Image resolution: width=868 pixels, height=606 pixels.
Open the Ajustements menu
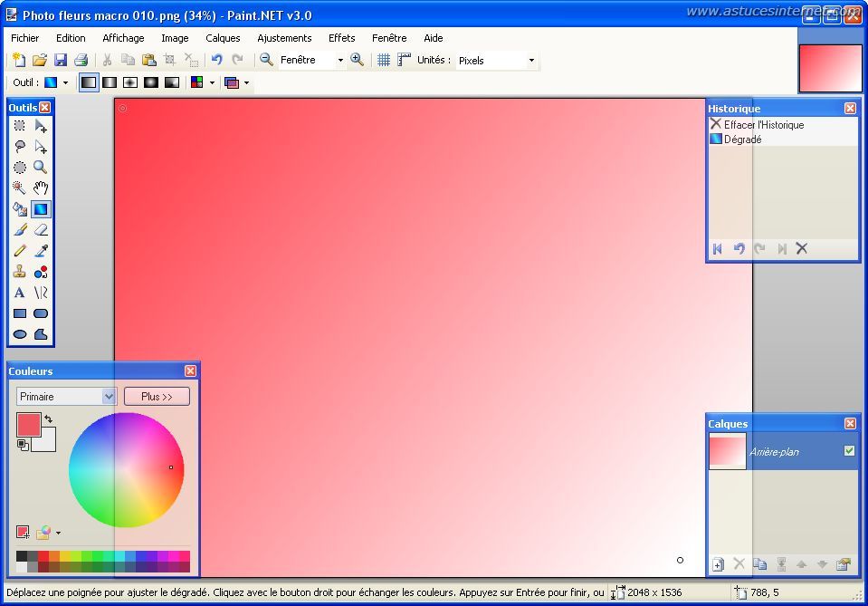(x=284, y=38)
